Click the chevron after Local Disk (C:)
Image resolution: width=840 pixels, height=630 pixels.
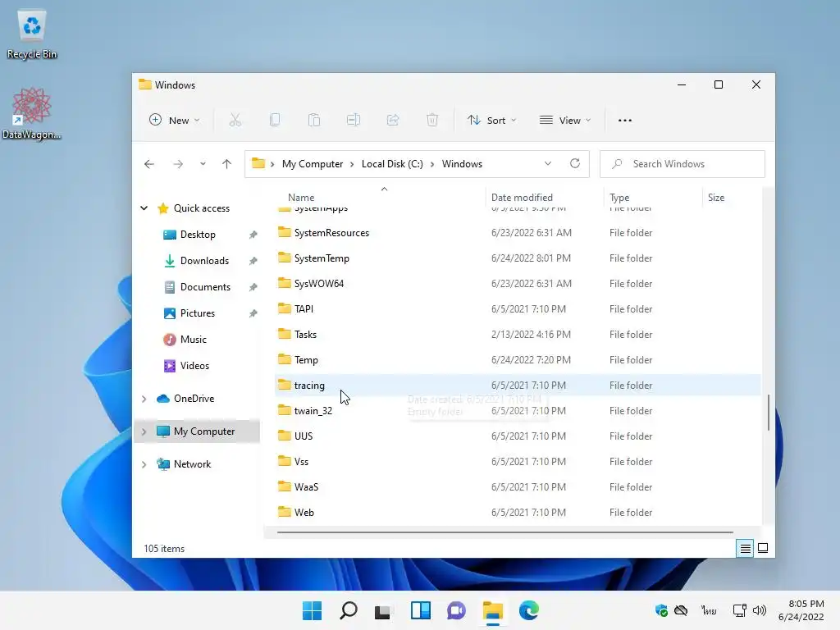tap(432, 164)
